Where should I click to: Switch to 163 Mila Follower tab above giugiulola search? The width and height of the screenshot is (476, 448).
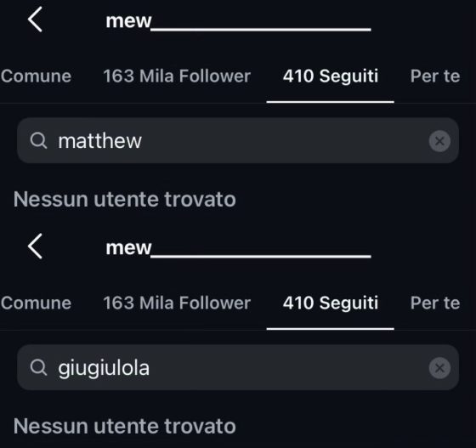(x=177, y=303)
